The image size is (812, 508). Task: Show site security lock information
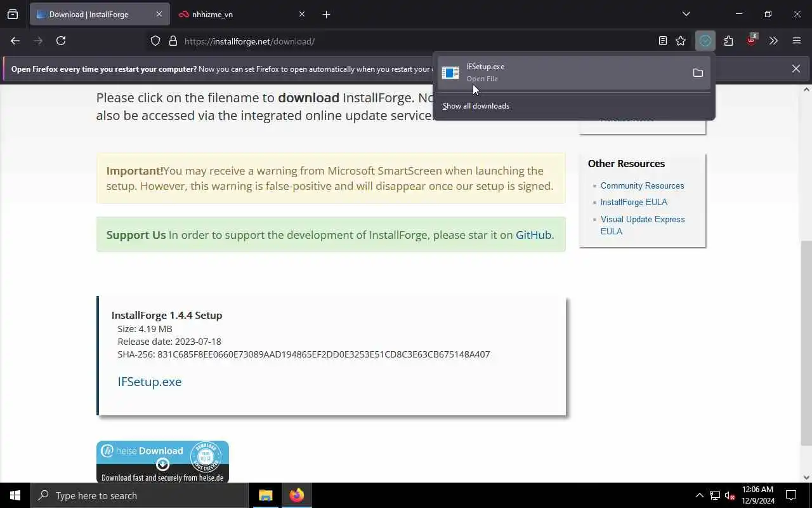tap(173, 41)
